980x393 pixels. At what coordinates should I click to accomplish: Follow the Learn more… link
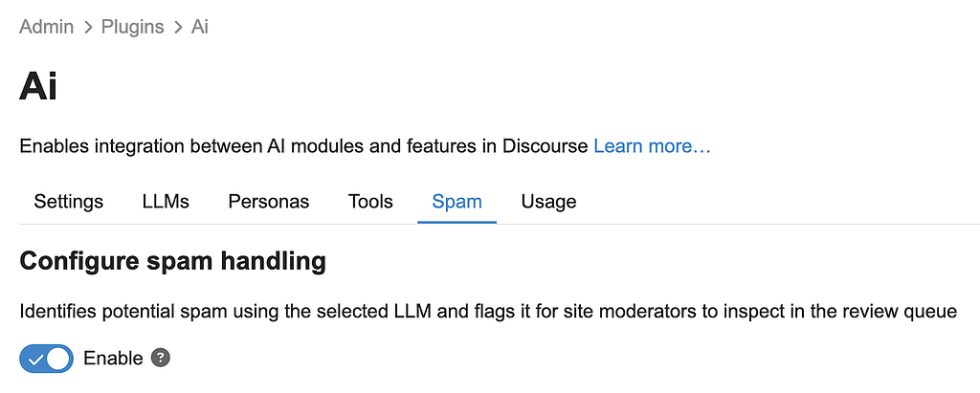(652, 146)
